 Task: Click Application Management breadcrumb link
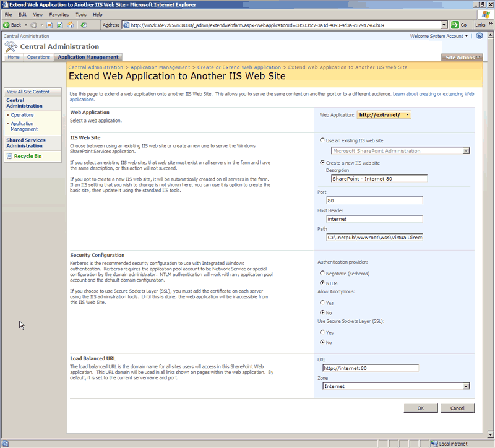pos(160,67)
